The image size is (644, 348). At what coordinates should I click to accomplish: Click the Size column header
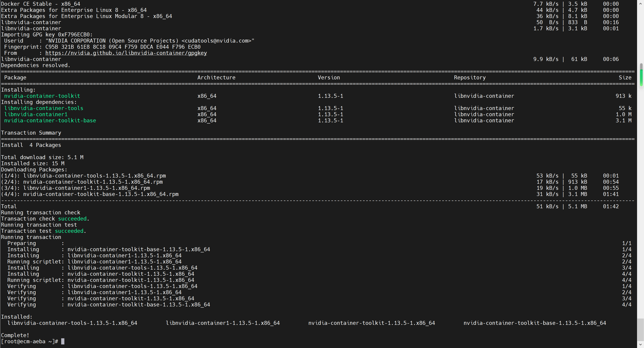pyautogui.click(x=625, y=77)
